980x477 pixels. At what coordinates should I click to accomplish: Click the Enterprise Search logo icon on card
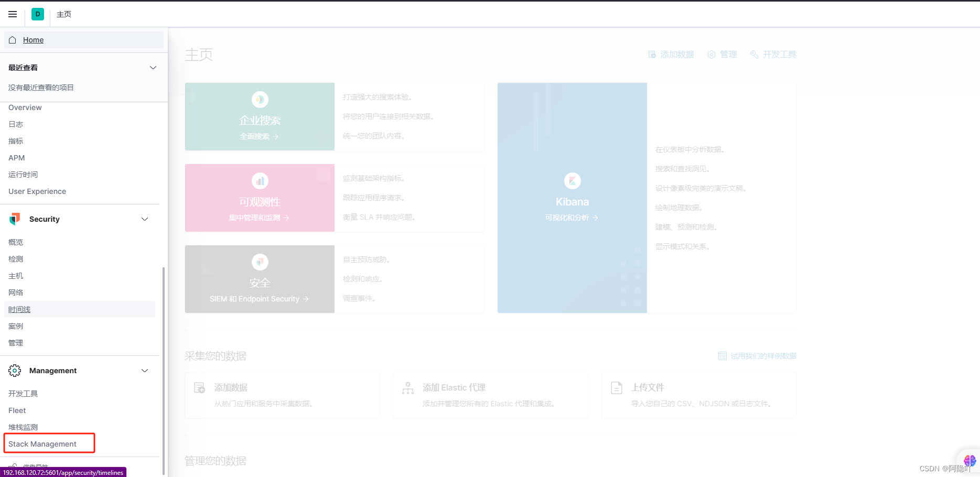tap(260, 99)
